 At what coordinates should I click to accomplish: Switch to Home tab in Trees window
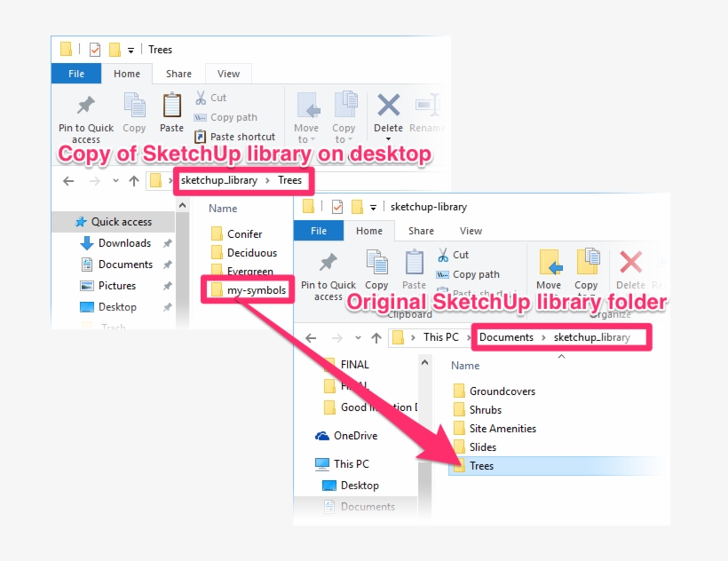click(127, 74)
